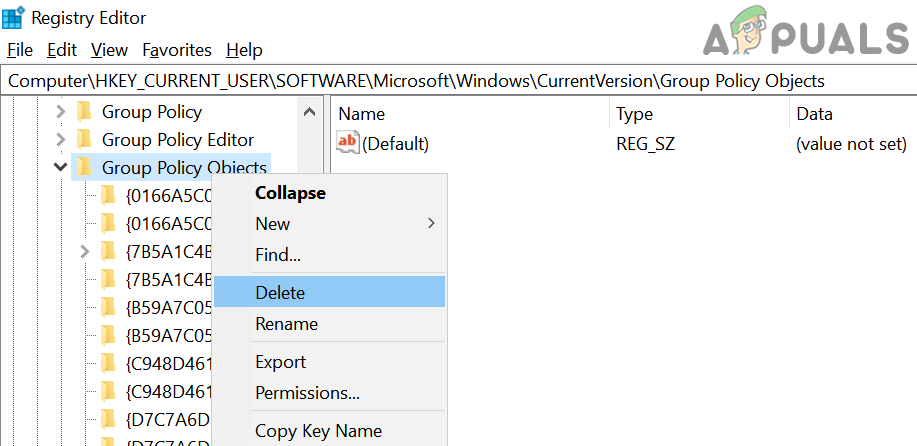Expand the Group Policy Editor key arrow
917x446 pixels.
tap(61, 140)
